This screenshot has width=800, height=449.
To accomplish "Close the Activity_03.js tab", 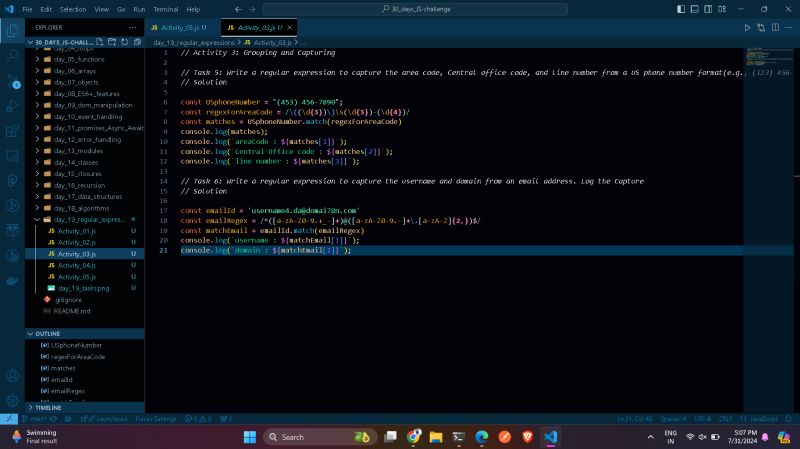I will point(290,28).
